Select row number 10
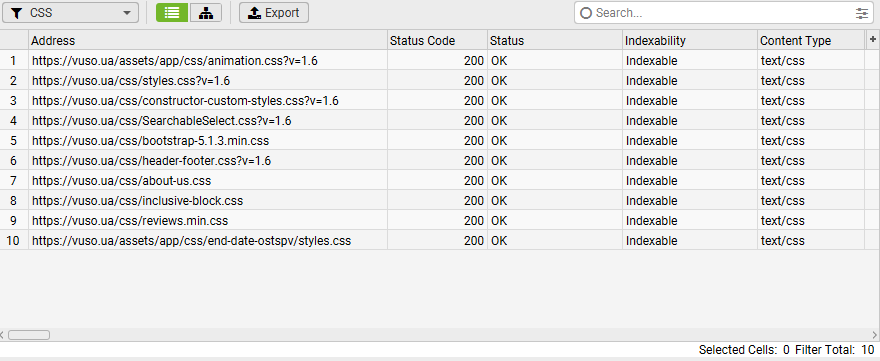880x361 pixels. click(x=13, y=241)
